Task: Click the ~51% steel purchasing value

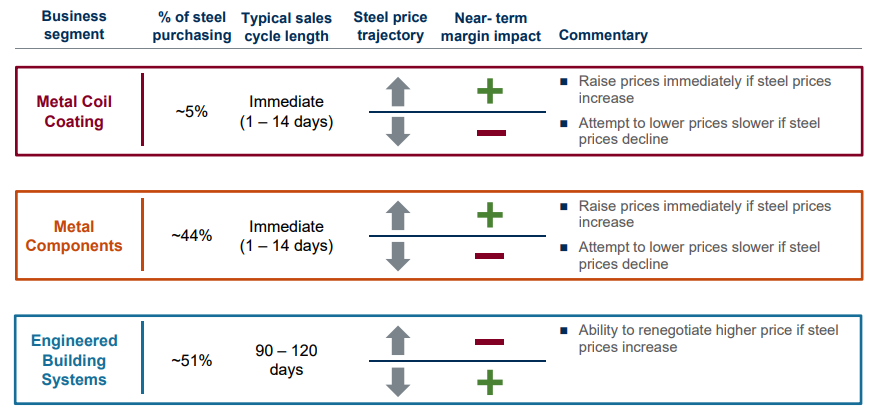Action: pos(191,360)
